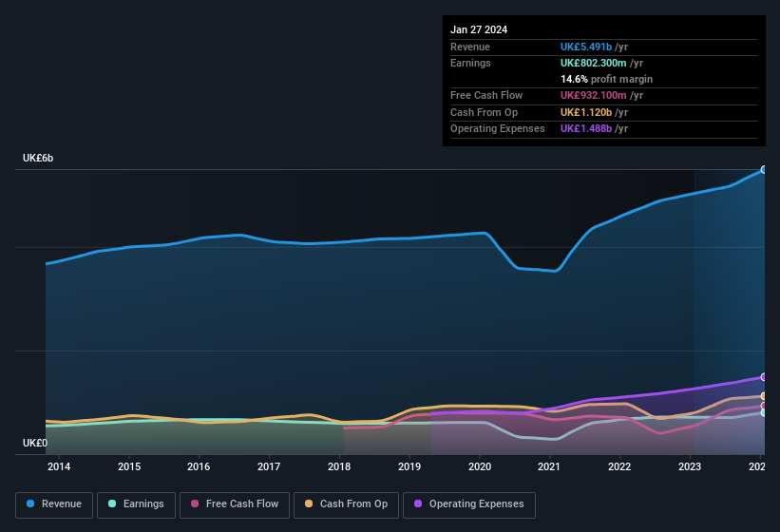780x532 pixels.
Task: Click the UK£1.488b operating expenses value
Action: [586, 128]
